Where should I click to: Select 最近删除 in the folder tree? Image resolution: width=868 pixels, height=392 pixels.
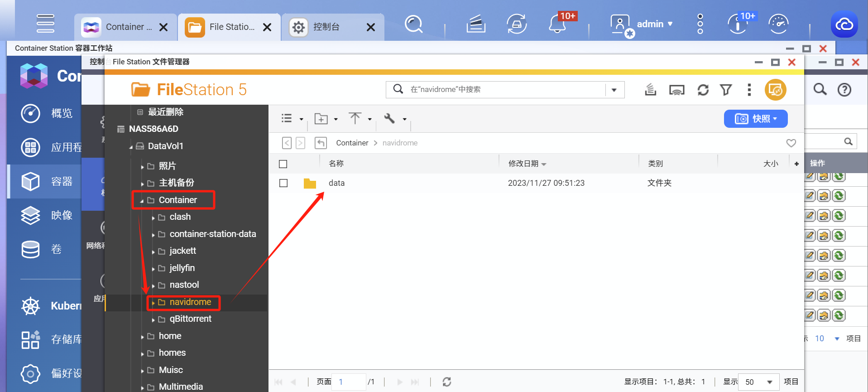[x=166, y=112]
